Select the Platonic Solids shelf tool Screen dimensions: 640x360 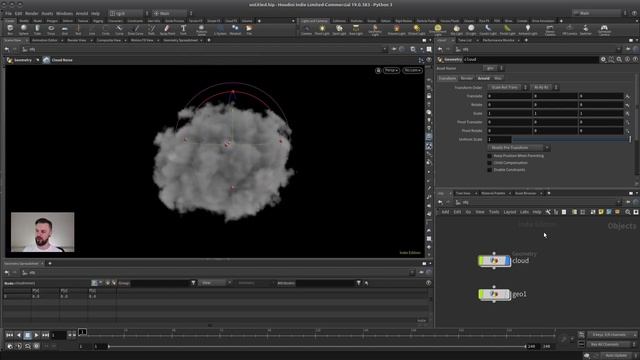click(201, 30)
